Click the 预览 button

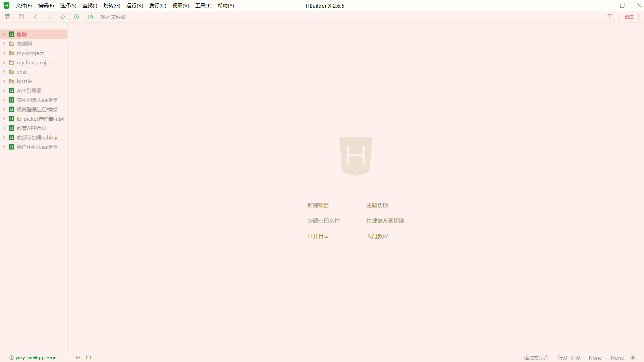629,17
